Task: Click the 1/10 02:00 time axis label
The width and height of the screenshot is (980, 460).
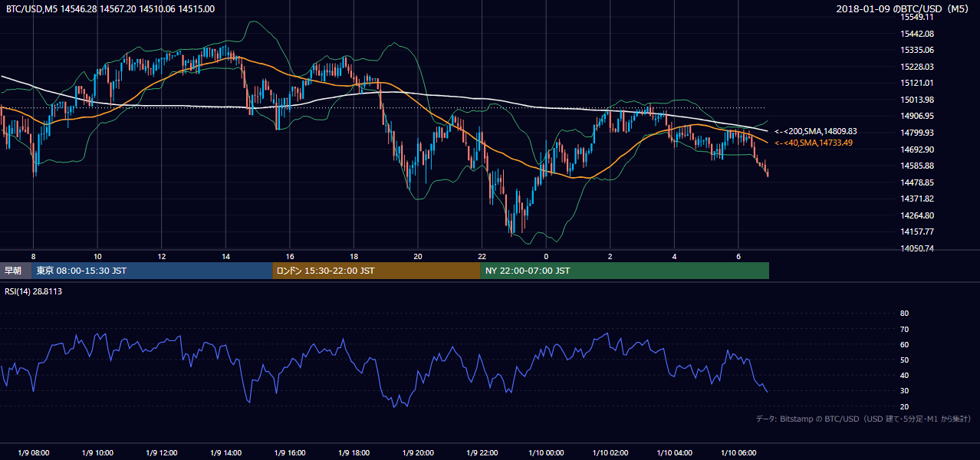Action: 610,453
